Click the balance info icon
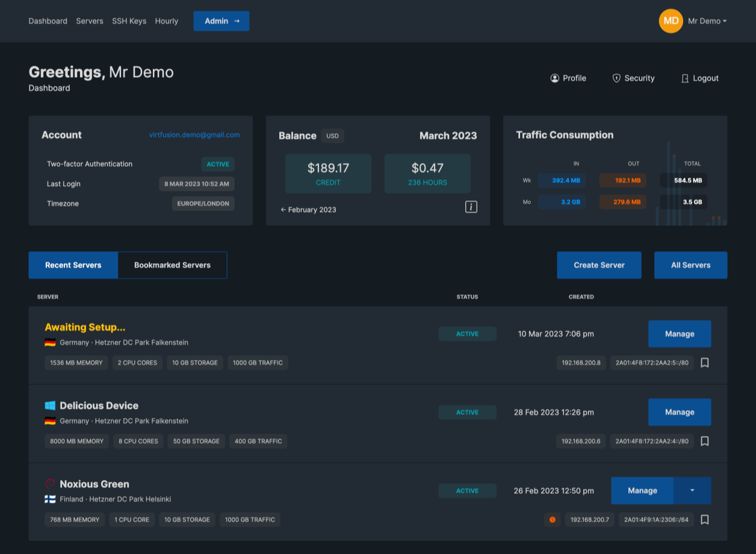This screenshot has width=756, height=554. 471,207
